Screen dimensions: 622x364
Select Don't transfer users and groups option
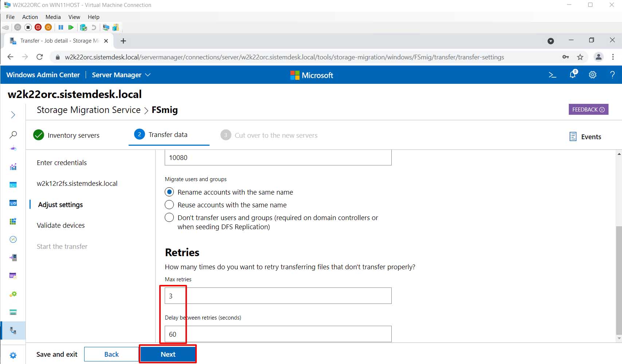(x=169, y=218)
